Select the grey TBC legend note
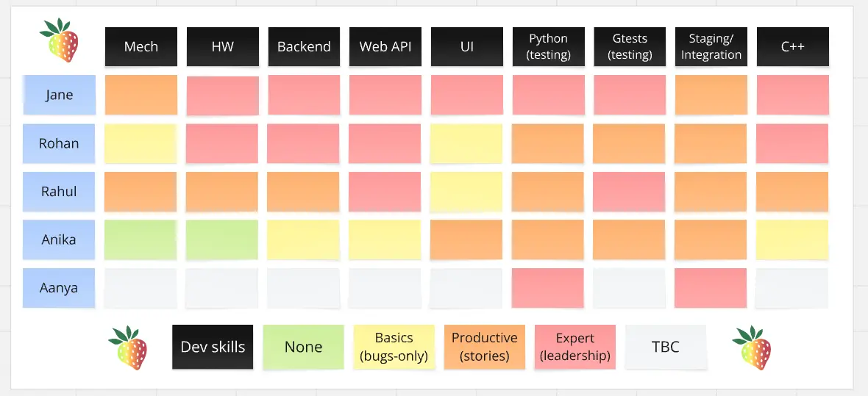Viewport: 868px width, 396px height. [665, 347]
